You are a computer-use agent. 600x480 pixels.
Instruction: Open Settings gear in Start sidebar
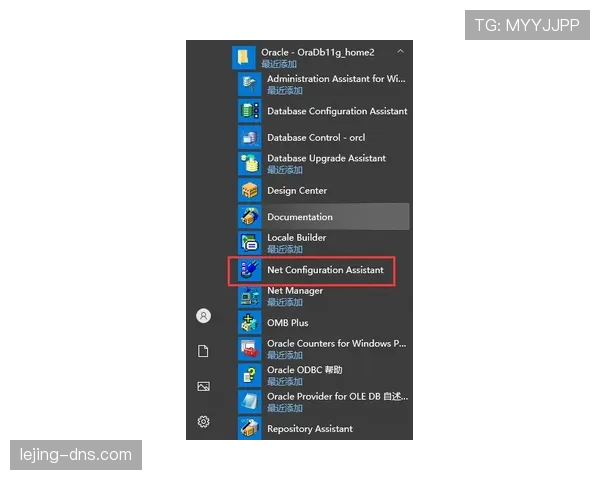click(203, 421)
